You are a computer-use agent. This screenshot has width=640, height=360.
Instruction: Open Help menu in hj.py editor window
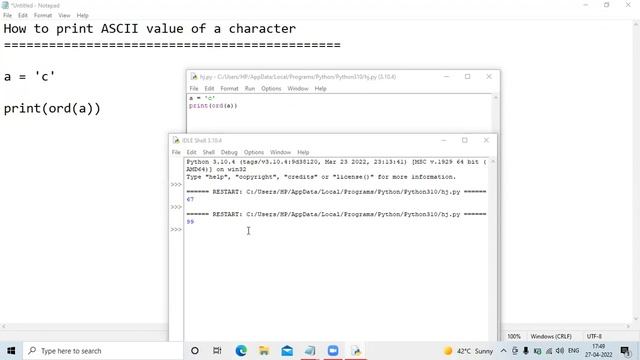[x=320, y=89]
